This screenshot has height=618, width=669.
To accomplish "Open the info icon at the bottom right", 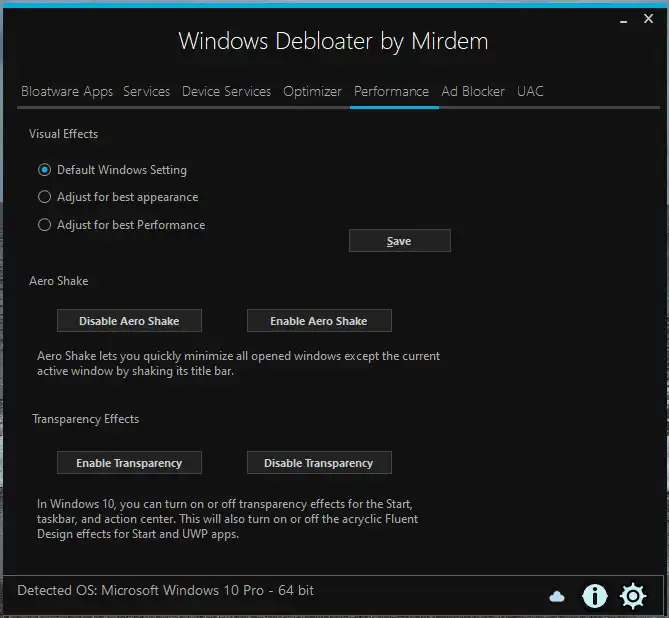I will [x=594, y=595].
